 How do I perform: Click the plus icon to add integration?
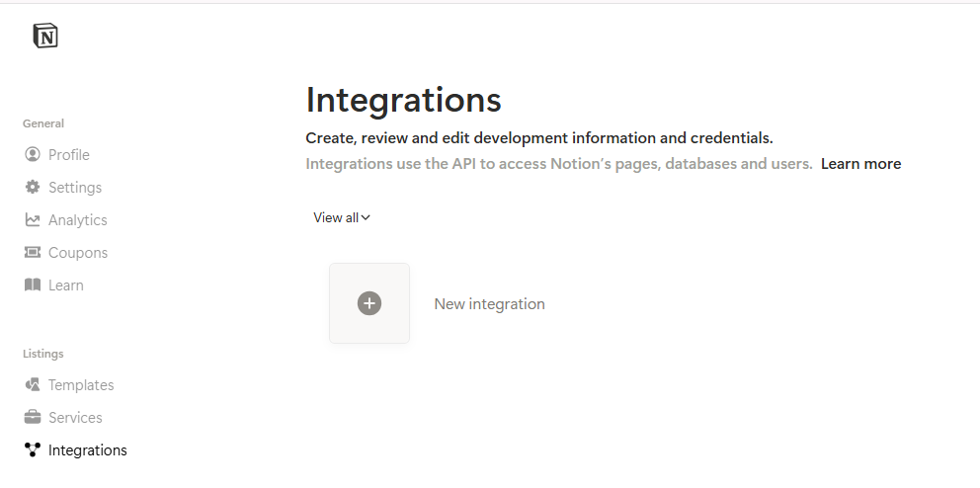point(369,303)
